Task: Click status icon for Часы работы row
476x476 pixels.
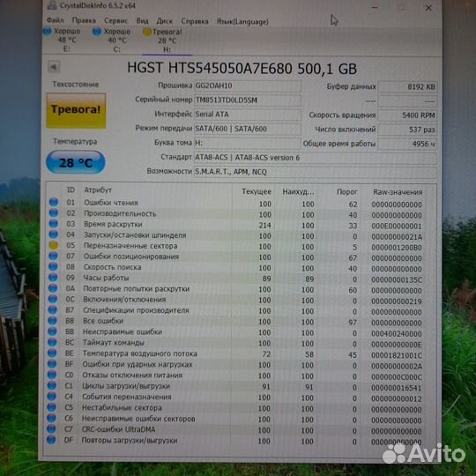Action: point(53,278)
